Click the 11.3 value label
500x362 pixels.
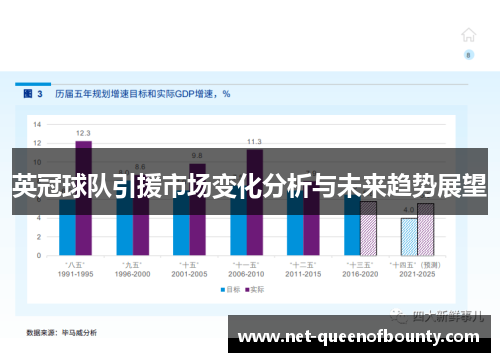(x=254, y=142)
